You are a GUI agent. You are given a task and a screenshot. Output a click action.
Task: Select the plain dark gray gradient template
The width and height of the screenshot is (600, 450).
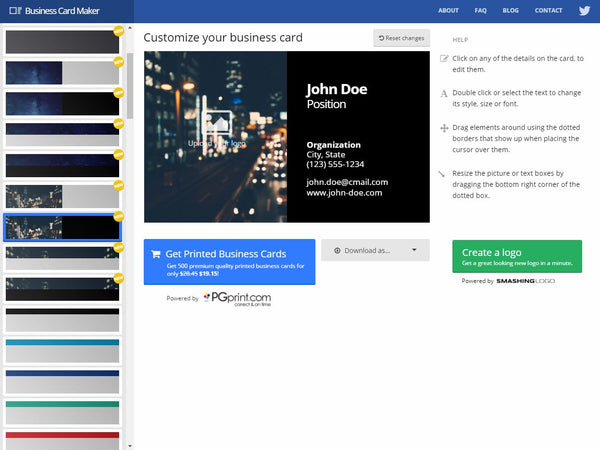coord(62,42)
